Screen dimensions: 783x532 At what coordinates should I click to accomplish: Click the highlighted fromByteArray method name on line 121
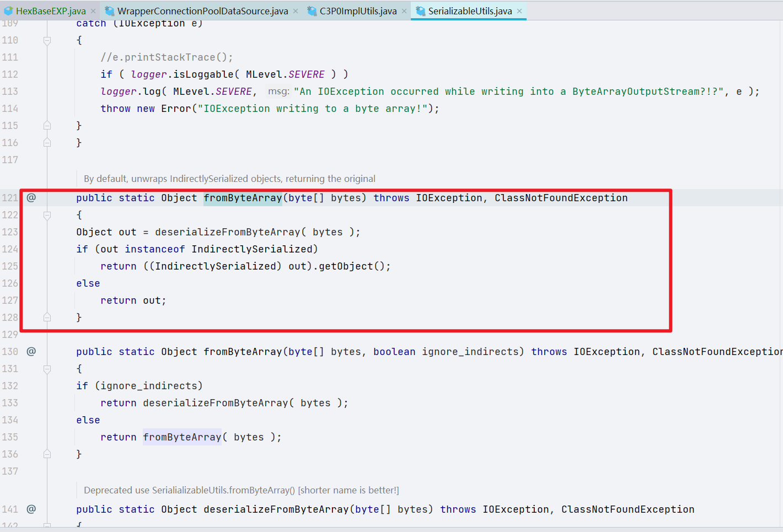click(x=243, y=198)
